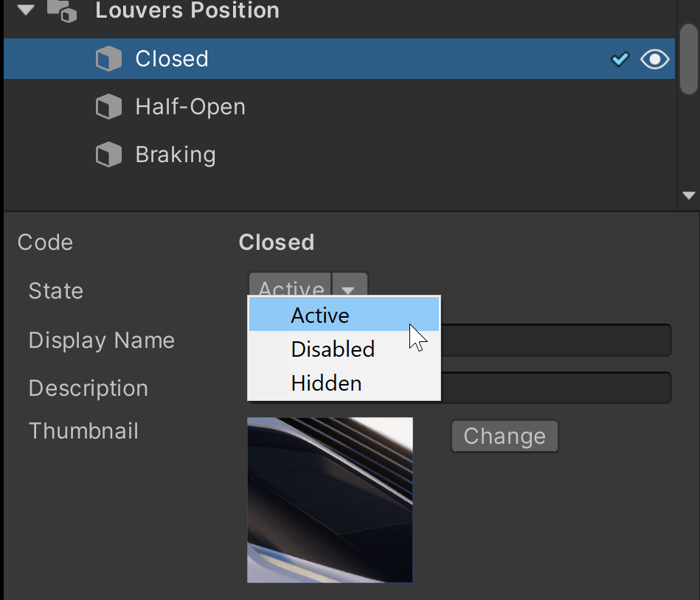Choose Active from the State menu
This screenshot has height=600, width=700.
coord(320,315)
